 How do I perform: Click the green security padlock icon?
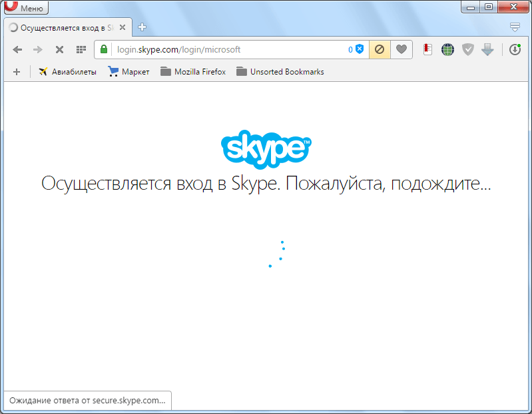click(104, 49)
